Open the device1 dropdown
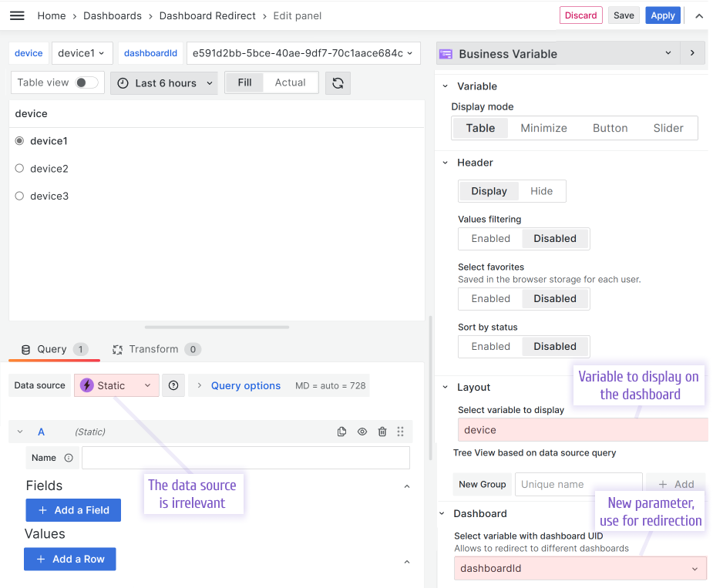 coord(82,53)
